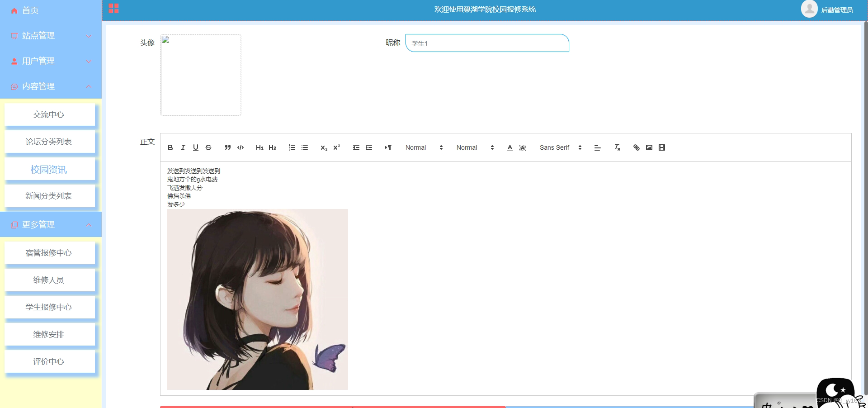Click the avatar upload box
Viewport: 868px width, 408px height.
[201, 75]
